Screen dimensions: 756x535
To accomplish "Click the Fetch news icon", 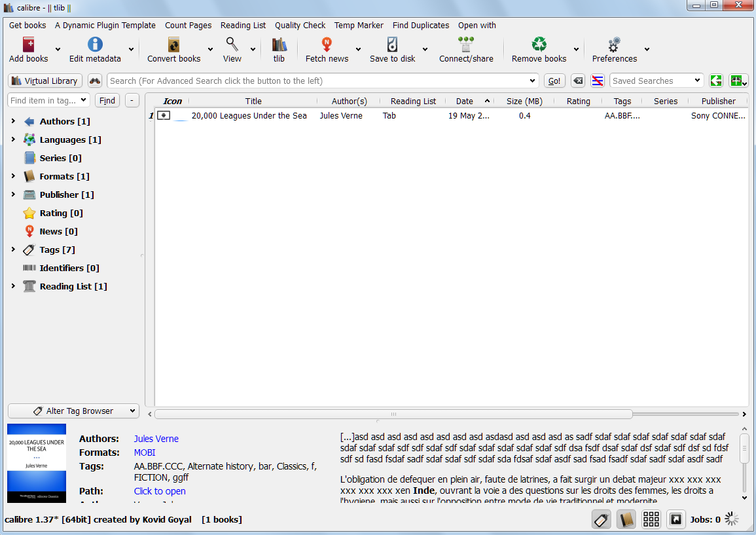I will [x=327, y=45].
